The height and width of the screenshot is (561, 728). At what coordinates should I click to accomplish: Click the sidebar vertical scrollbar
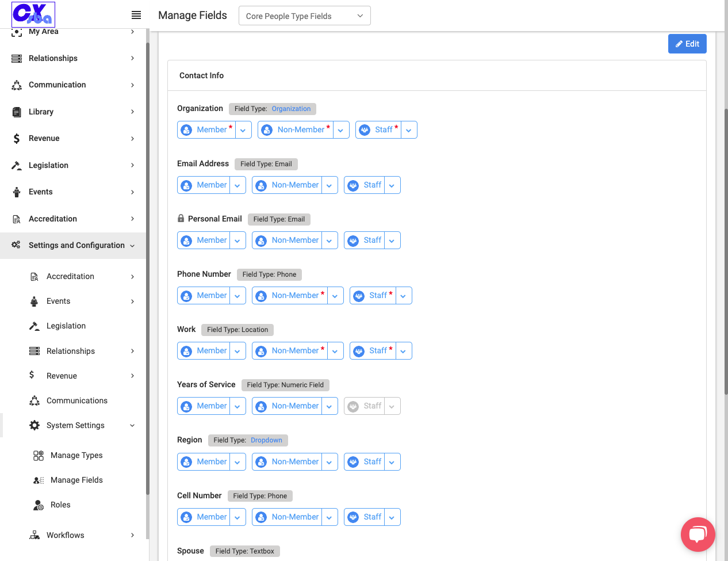coord(148,269)
